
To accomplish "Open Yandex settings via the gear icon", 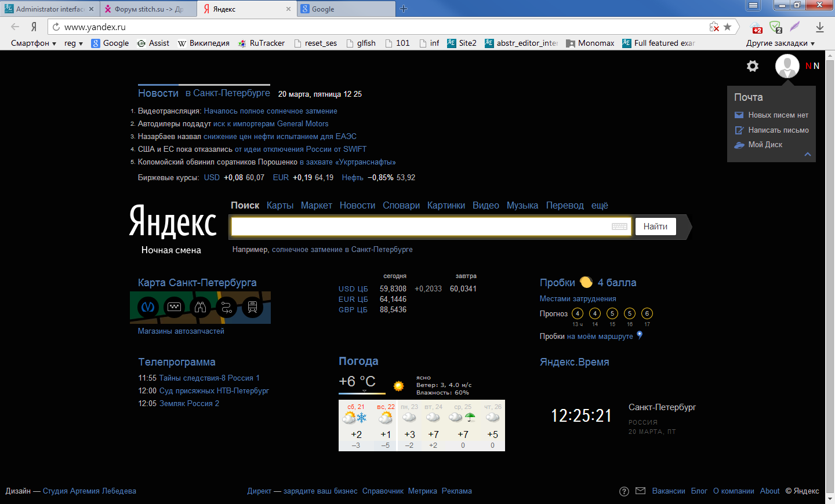I will point(753,66).
